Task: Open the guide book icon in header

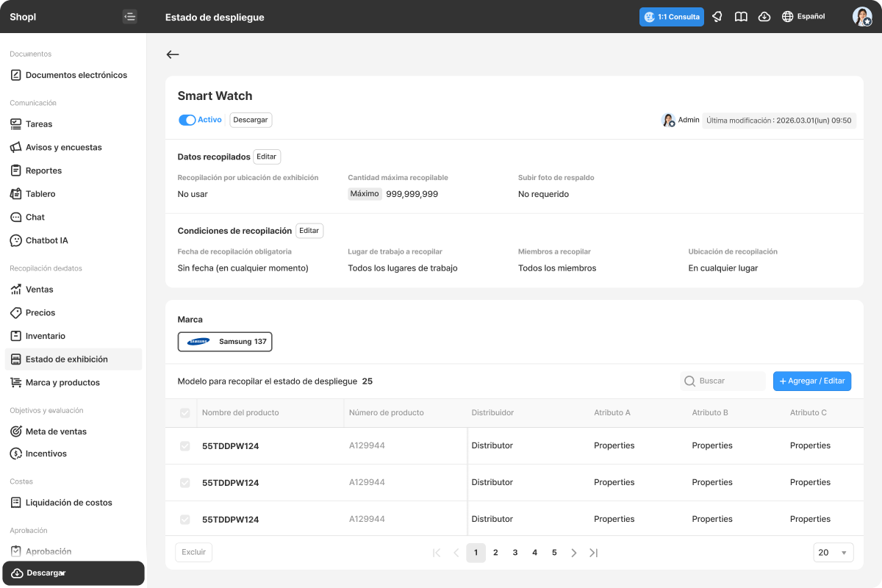Action: [x=741, y=17]
